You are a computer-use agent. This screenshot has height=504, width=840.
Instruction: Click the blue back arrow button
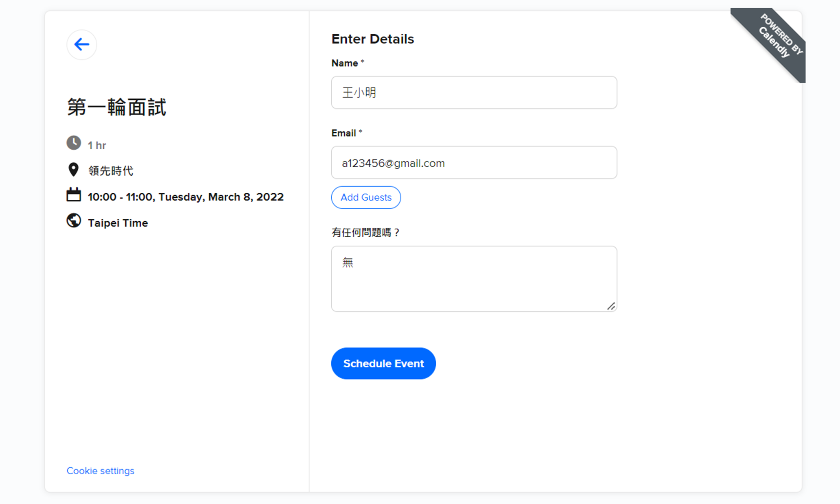coord(81,44)
